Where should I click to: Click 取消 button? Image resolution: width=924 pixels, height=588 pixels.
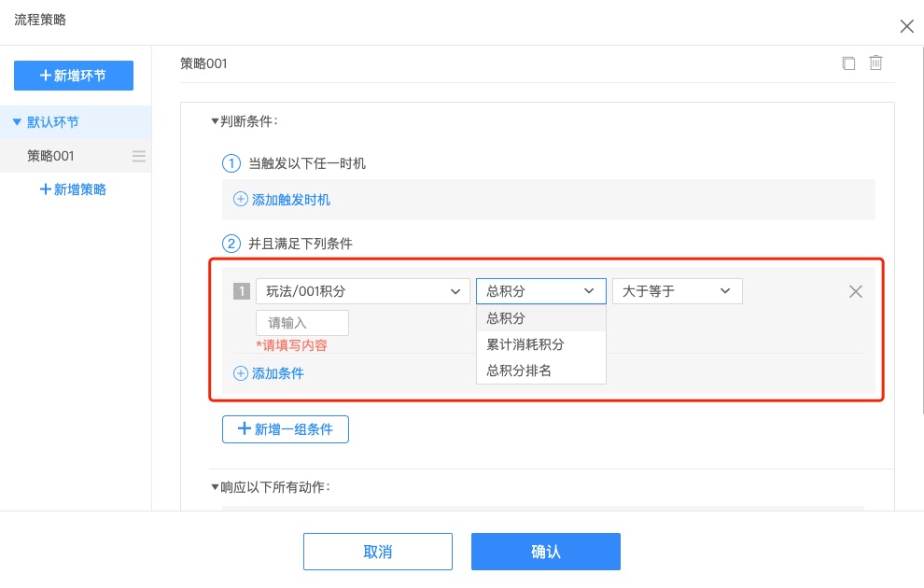click(x=378, y=552)
